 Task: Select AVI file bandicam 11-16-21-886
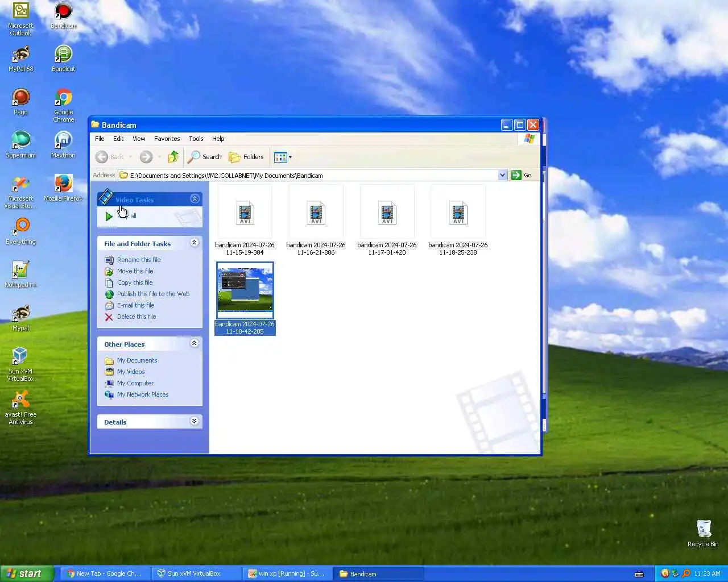pos(316,221)
